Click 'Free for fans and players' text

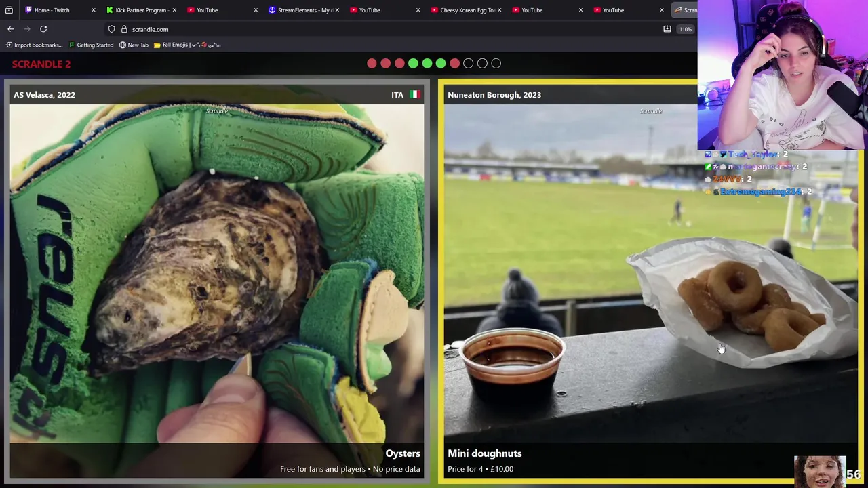coord(323,469)
